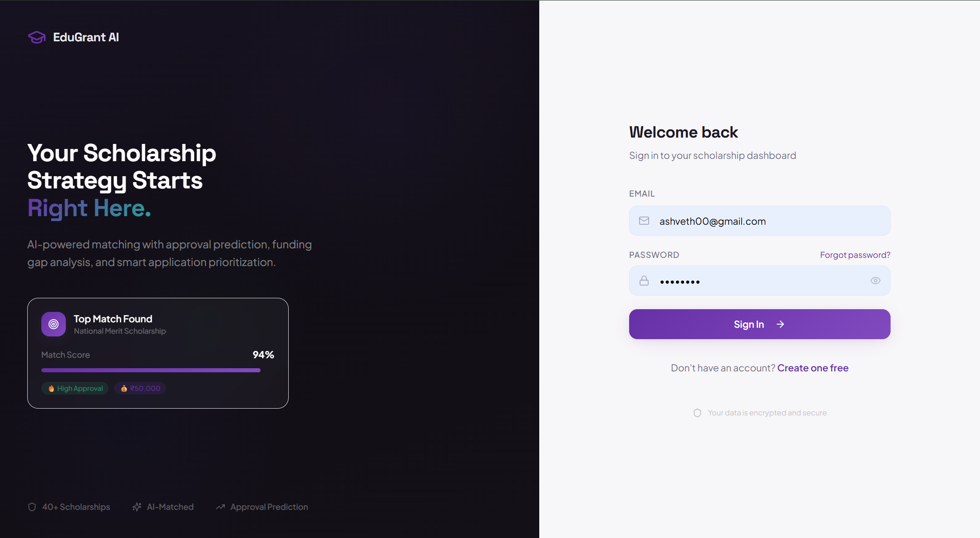Click the envelope icon in email field

click(644, 221)
